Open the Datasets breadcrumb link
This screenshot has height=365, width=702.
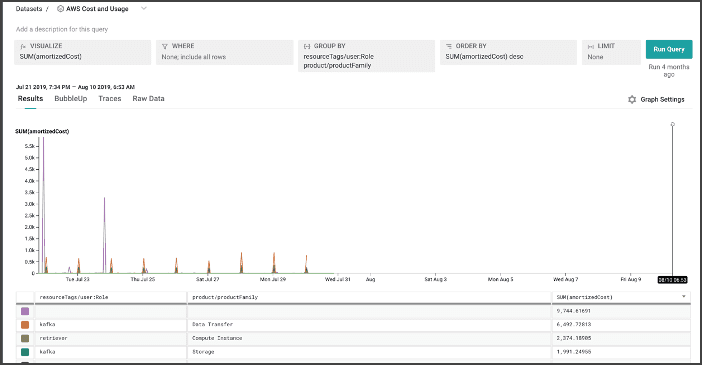pos(29,9)
